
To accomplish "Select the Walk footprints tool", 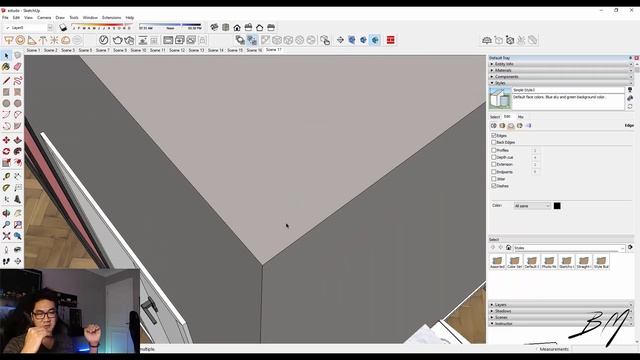I will [6, 261].
